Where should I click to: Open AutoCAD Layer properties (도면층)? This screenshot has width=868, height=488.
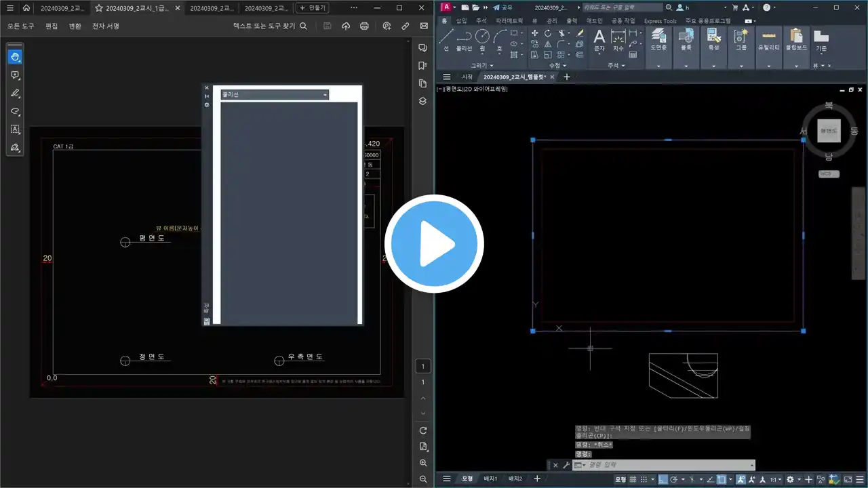(x=658, y=40)
